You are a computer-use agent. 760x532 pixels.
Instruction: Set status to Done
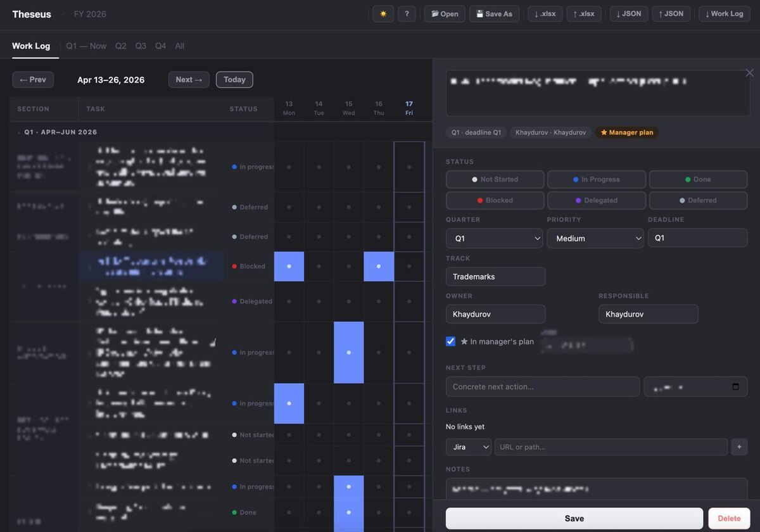click(x=698, y=179)
